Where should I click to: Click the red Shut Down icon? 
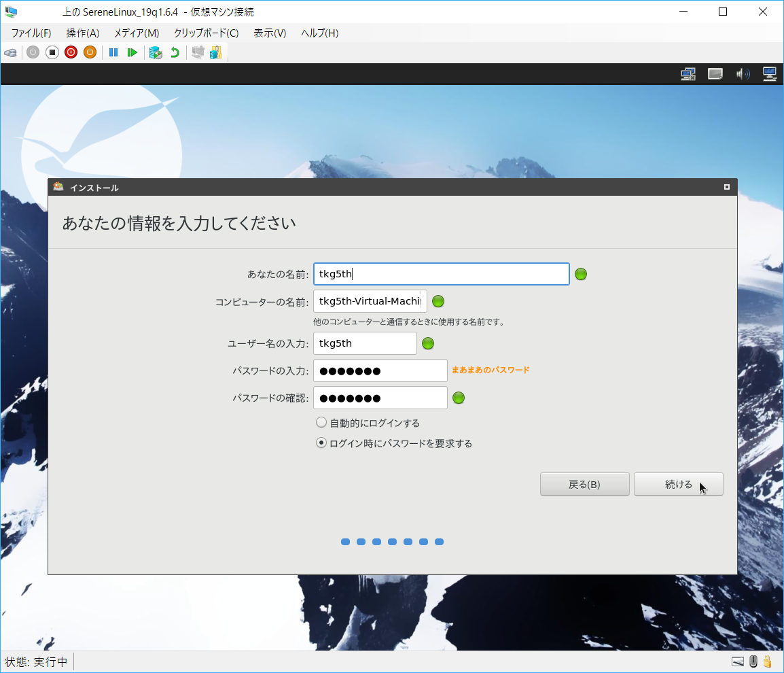tap(71, 52)
